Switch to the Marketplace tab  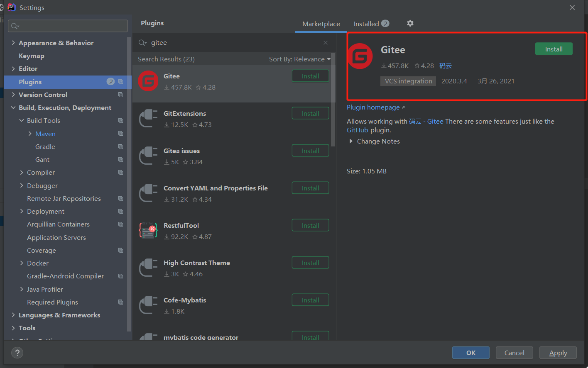coord(321,24)
